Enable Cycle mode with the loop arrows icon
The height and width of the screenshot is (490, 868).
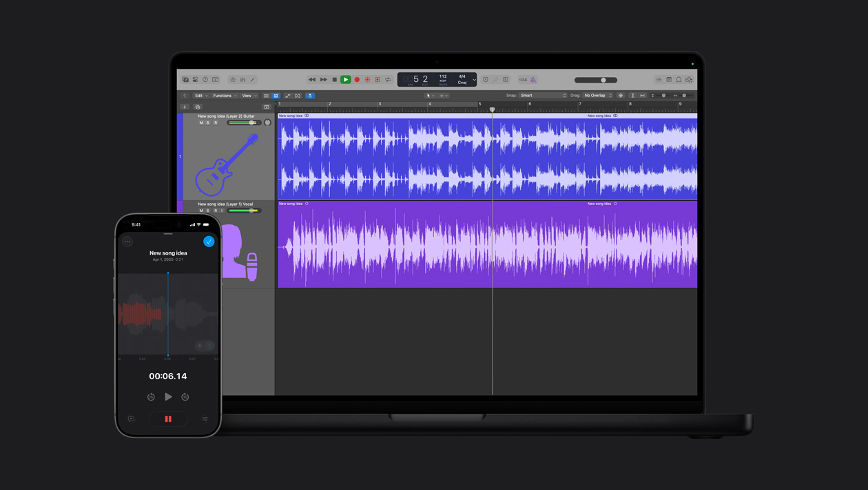pos(388,79)
